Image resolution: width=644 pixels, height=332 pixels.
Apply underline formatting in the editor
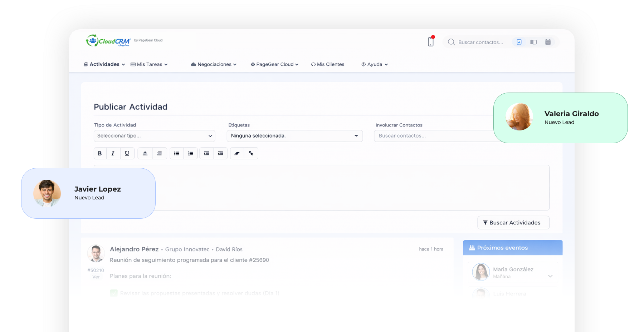coord(127,153)
